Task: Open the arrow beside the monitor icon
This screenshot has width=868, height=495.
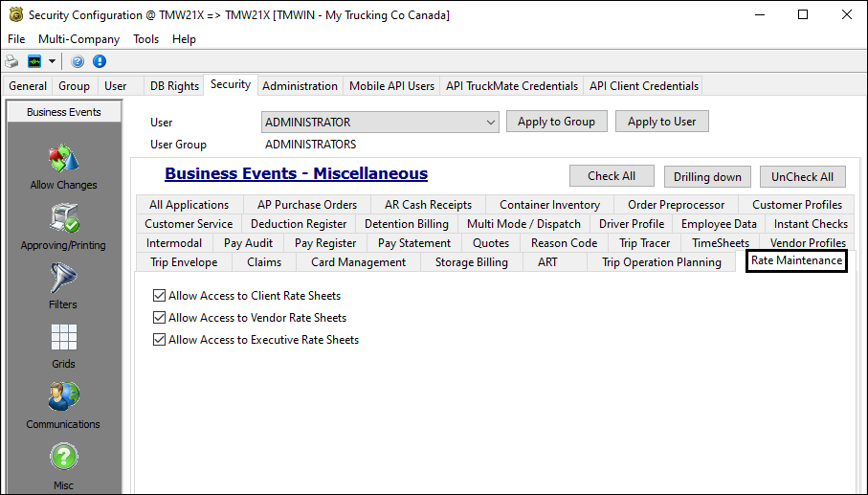Action: [x=52, y=61]
